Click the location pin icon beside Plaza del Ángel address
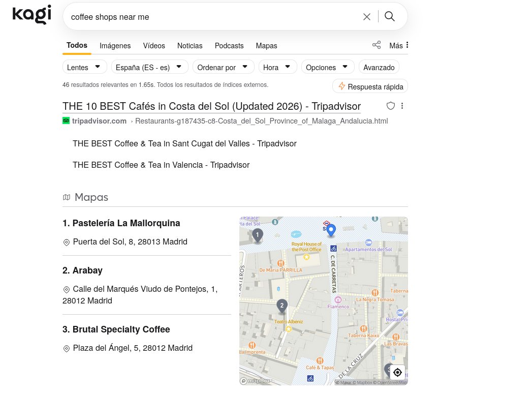 click(x=67, y=349)
